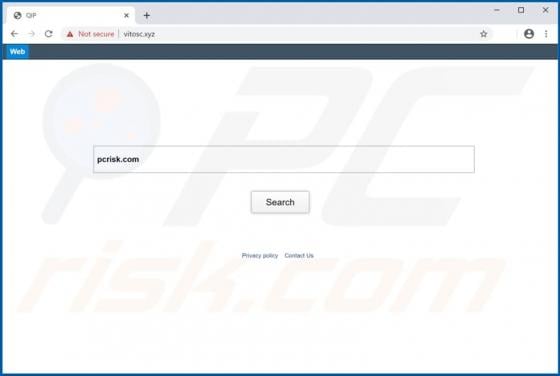This screenshot has height=376, width=560.
Task: Click the forward navigation arrow
Action: (31, 34)
